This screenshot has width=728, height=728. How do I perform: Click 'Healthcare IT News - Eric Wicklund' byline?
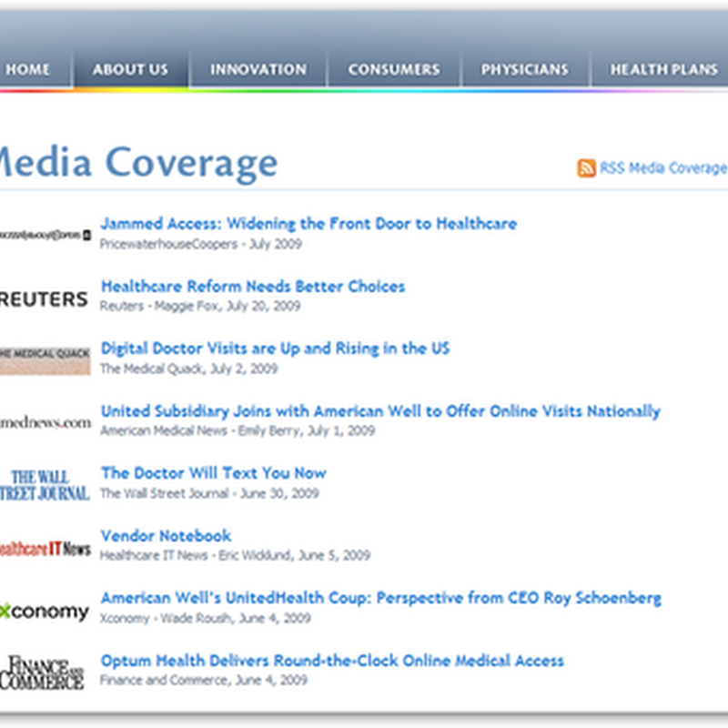pyautogui.click(x=235, y=556)
